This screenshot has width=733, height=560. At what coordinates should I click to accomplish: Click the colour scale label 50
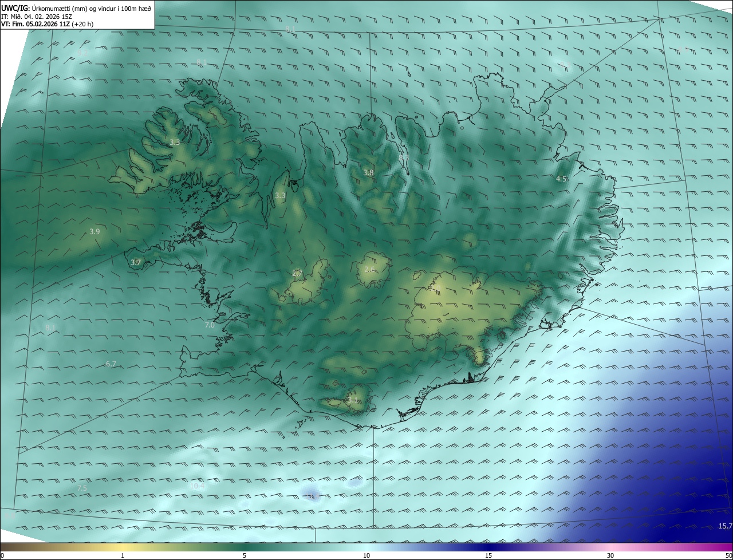coord(728,556)
